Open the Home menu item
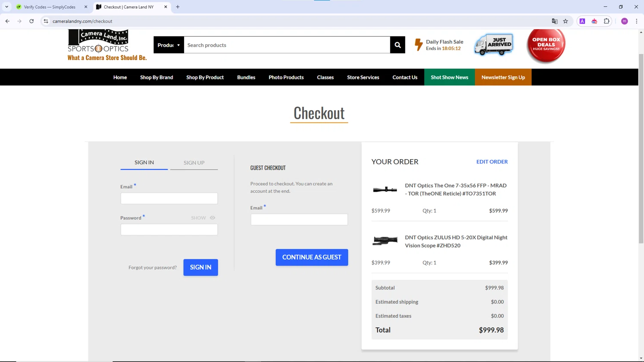 point(120,77)
